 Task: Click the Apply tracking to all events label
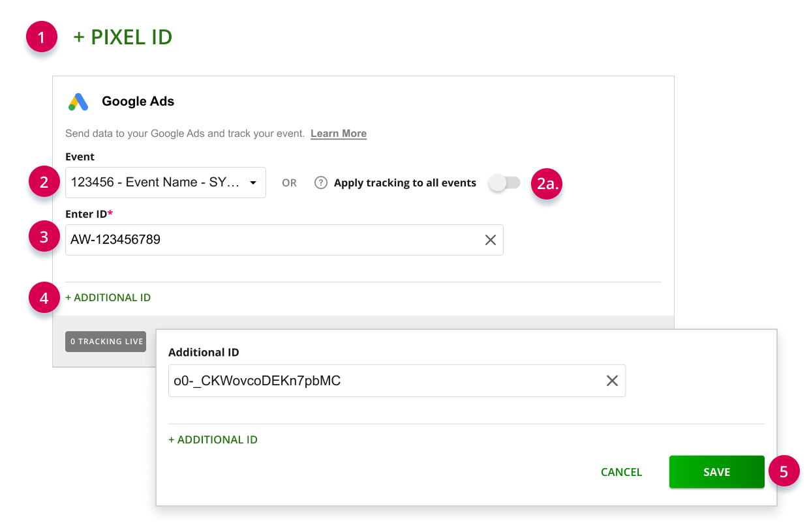tap(405, 183)
